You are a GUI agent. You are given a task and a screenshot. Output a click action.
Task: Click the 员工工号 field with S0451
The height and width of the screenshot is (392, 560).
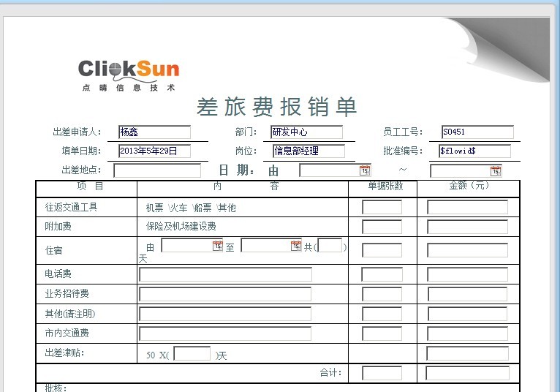tap(477, 132)
